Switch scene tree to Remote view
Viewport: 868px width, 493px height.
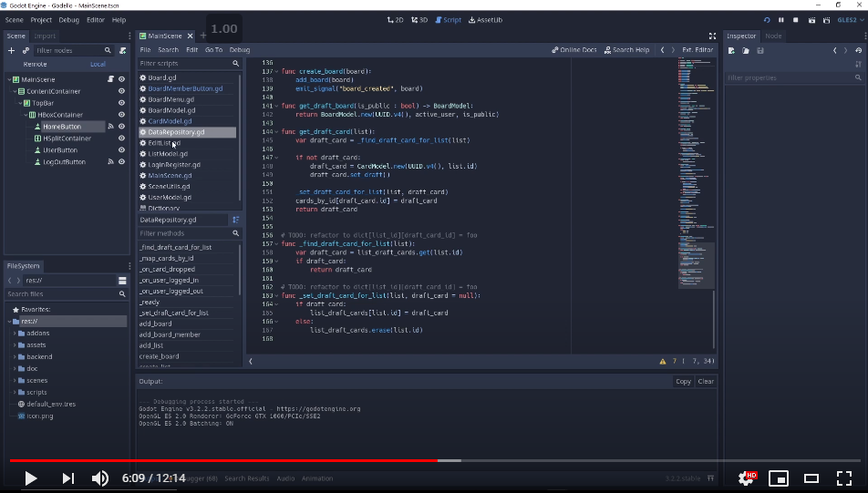click(35, 64)
